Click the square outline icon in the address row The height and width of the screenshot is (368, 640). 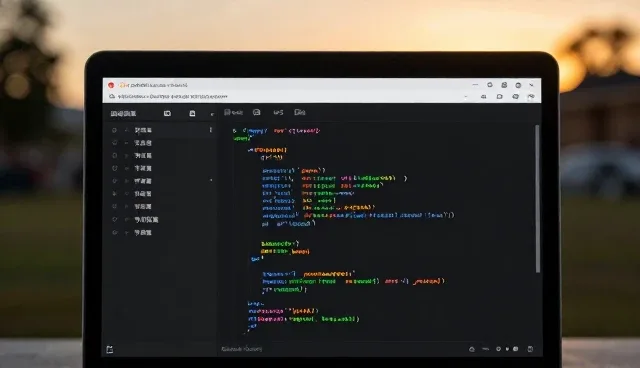click(500, 97)
